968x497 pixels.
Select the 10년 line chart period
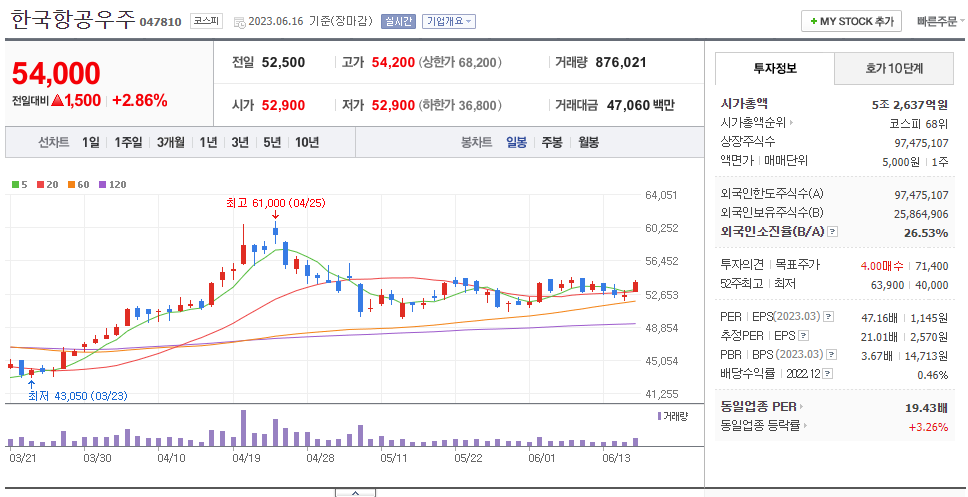click(x=307, y=143)
